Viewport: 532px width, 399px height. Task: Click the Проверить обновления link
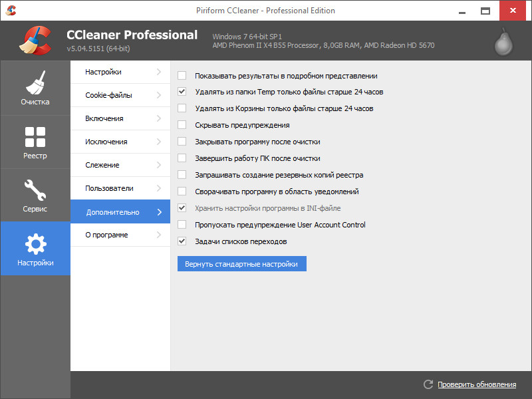click(476, 384)
